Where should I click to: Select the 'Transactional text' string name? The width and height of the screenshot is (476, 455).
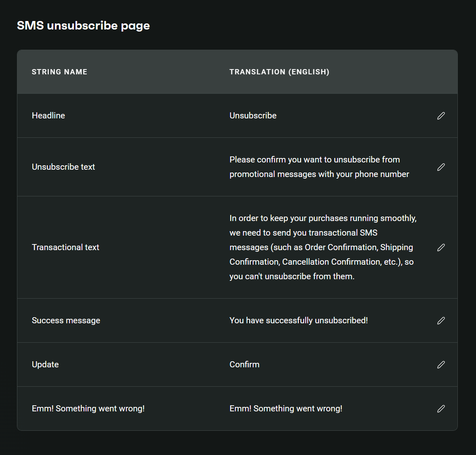65,247
